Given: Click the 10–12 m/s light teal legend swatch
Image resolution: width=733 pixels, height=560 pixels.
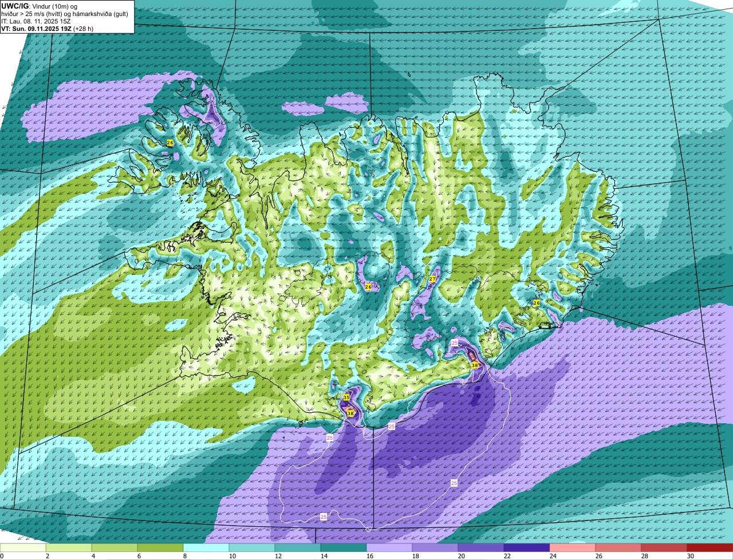Looking at the screenshot, I should tap(252, 548).
